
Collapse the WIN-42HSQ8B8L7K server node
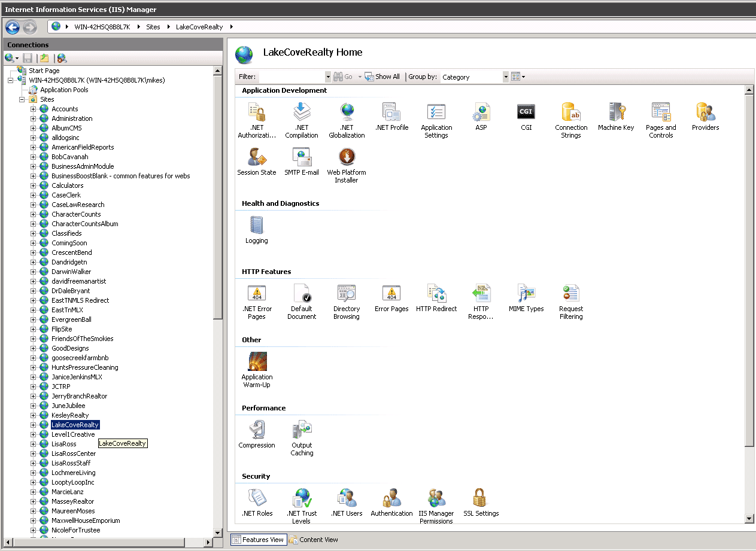tap(11, 80)
